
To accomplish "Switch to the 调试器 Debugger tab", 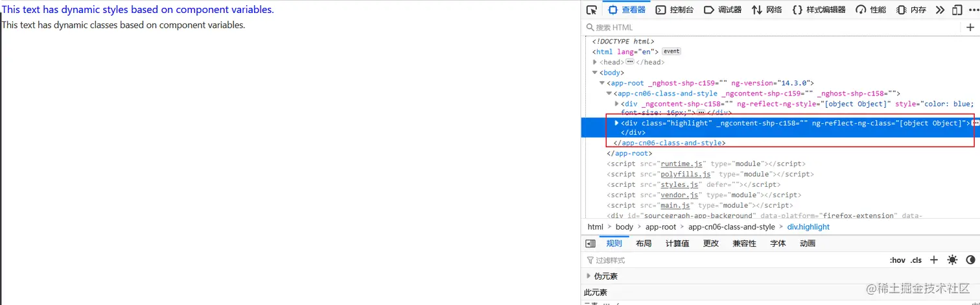I will (x=722, y=10).
